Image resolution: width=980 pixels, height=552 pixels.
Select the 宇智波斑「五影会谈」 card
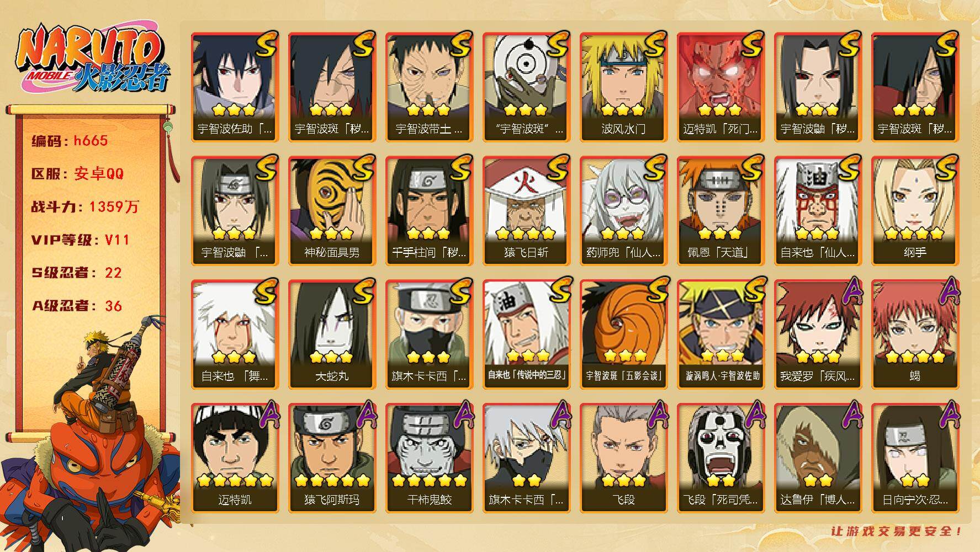click(x=623, y=335)
